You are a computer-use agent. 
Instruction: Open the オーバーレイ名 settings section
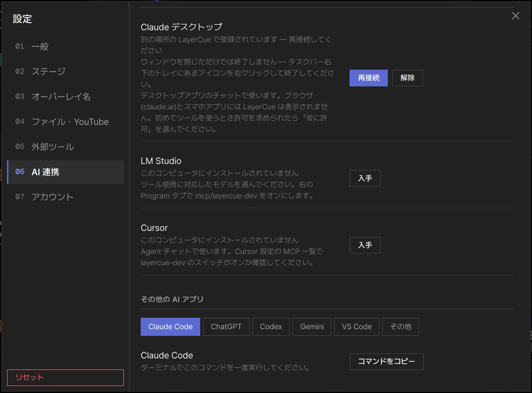point(65,97)
